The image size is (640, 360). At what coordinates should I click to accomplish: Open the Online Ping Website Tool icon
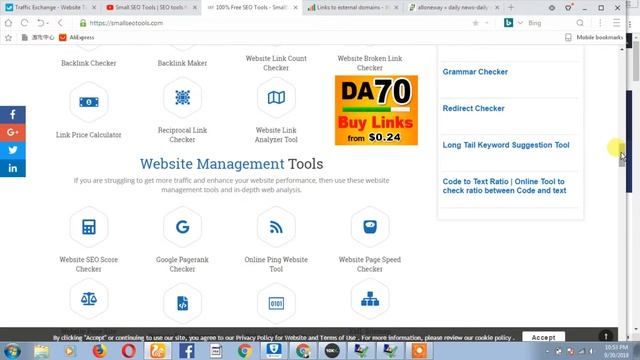[x=276, y=227]
